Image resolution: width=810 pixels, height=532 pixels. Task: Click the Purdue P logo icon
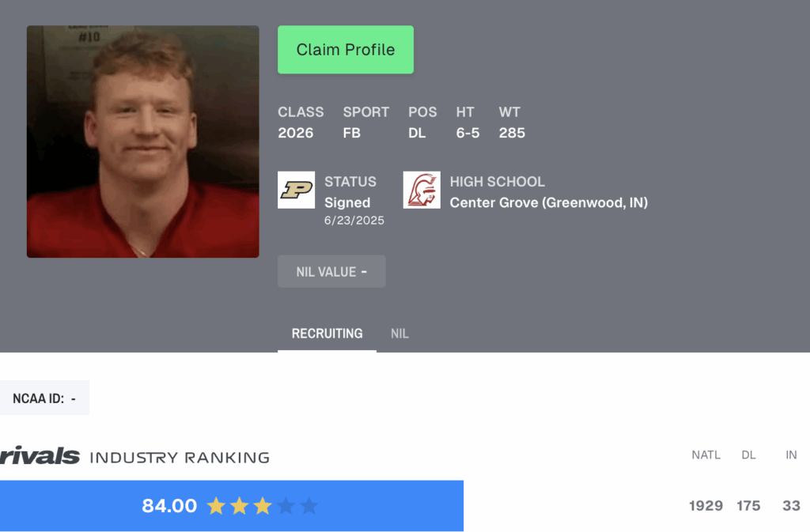click(296, 190)
